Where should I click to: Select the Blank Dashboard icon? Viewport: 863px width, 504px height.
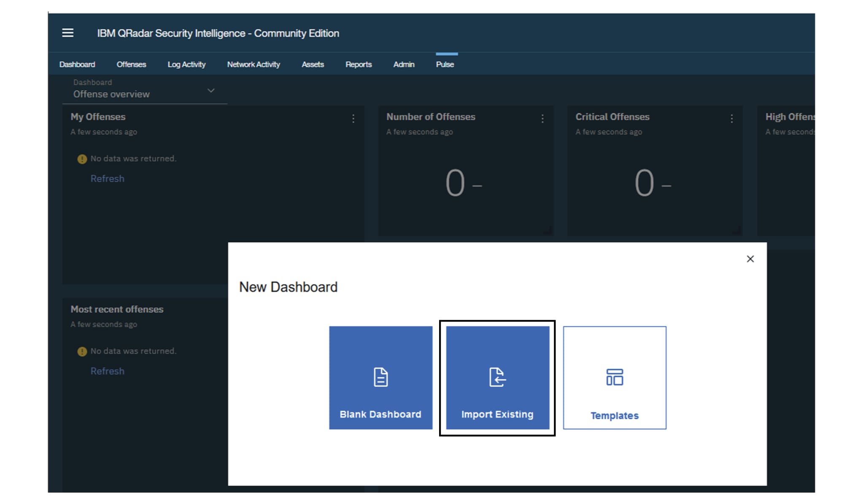tap(380, 378)
